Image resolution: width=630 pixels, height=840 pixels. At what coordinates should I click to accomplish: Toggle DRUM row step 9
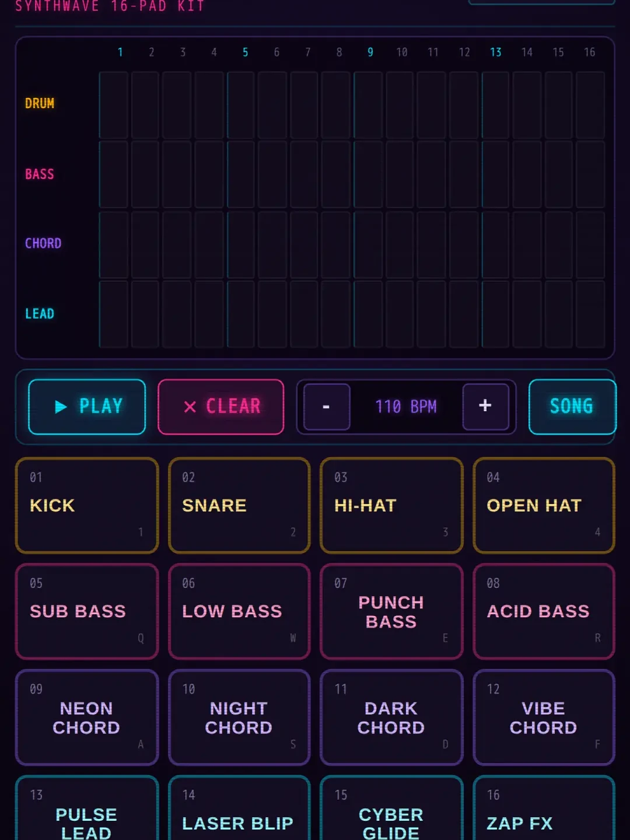coord(368,105)
